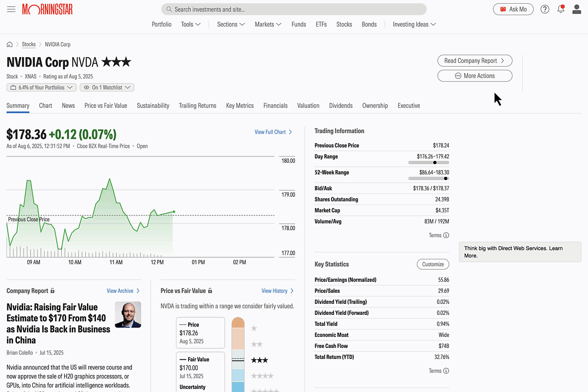Image resolution: width=588 pixels, height=392 pixels.
Task: Switch to the Chart tab
Action: coord(46,105)
